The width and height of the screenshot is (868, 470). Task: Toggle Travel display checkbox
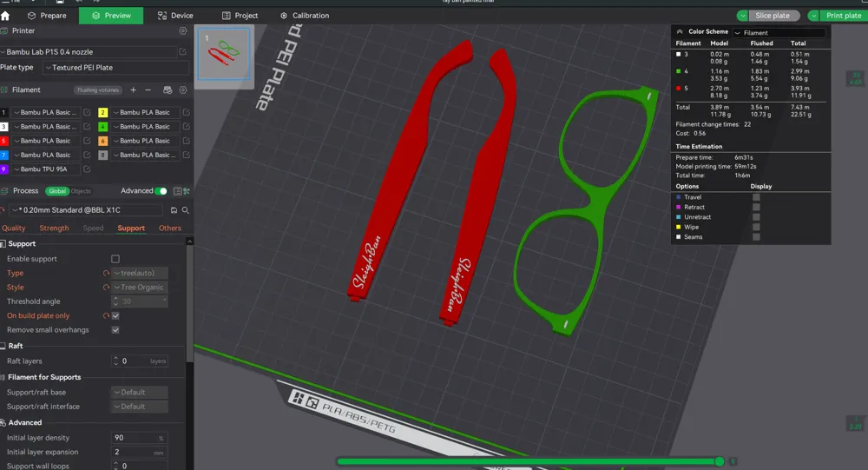(756, 197)
